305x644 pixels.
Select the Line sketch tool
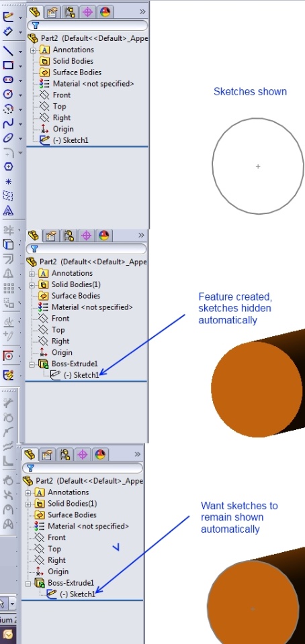(8, 51)
